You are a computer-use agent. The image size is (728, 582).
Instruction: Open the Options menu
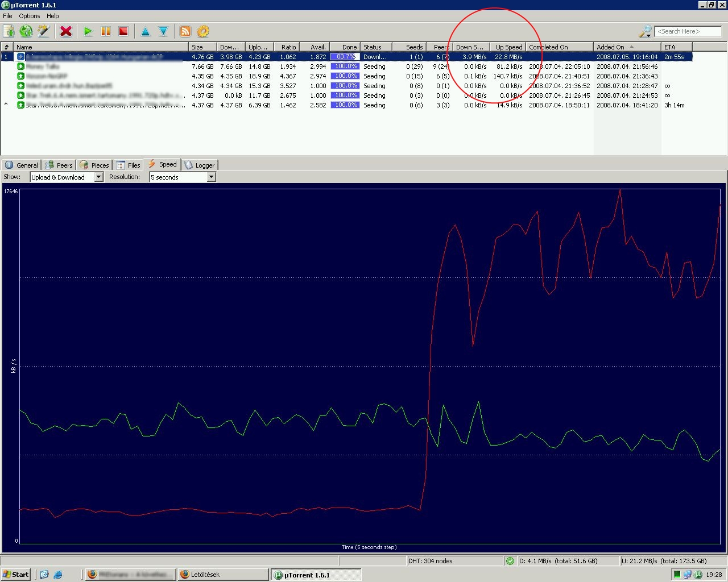(30, 16)
